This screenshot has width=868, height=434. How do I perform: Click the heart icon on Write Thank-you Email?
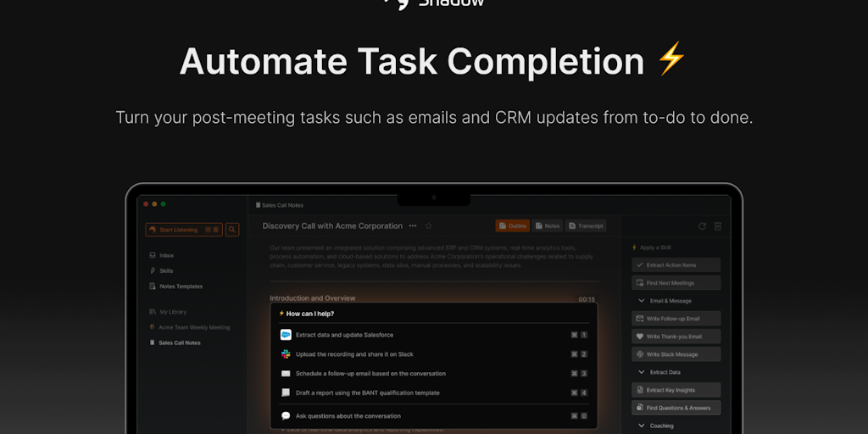(x=640, y=337)
